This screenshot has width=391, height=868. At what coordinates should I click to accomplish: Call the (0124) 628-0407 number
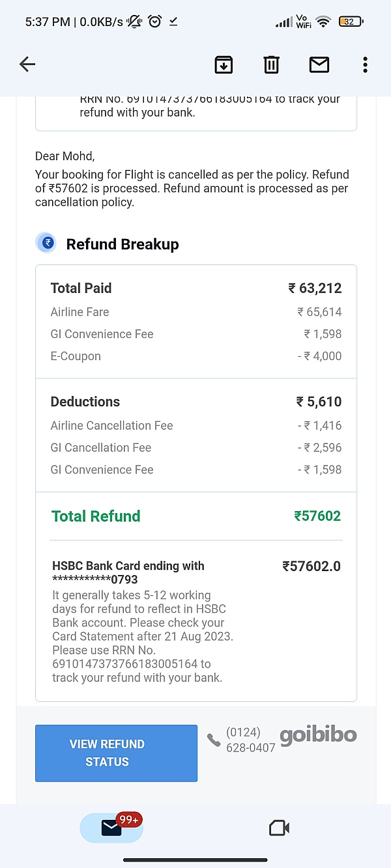(250, 740)
